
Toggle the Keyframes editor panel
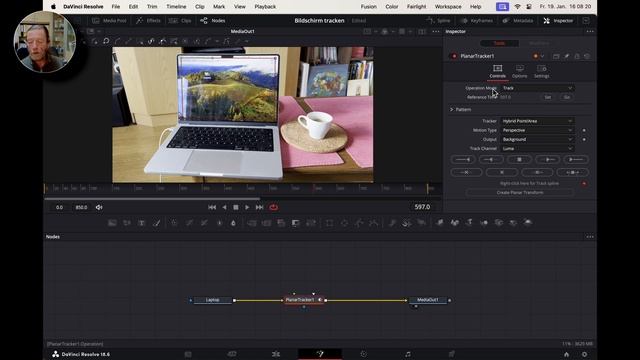tap(477, 20)
